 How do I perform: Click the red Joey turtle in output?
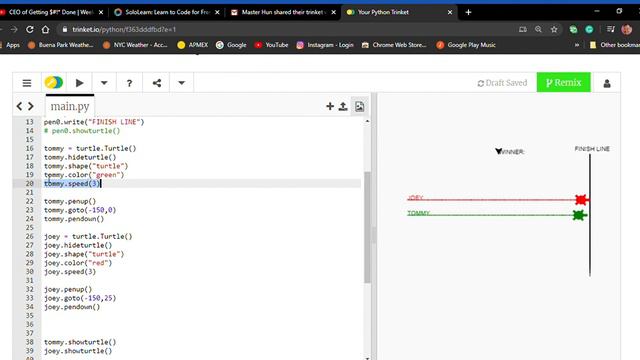click(581, 200)
